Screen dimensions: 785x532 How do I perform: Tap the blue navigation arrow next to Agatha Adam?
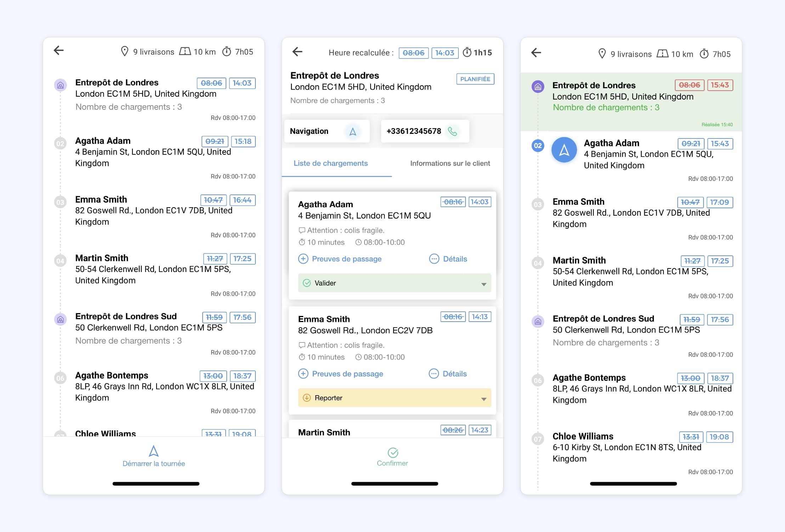pos(564,149)
